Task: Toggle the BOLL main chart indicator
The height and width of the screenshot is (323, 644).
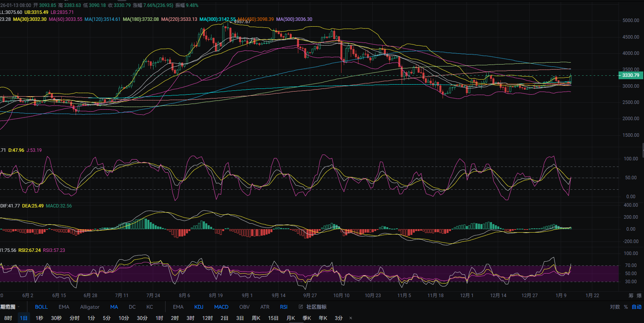Action: click(x=41, y=307)
